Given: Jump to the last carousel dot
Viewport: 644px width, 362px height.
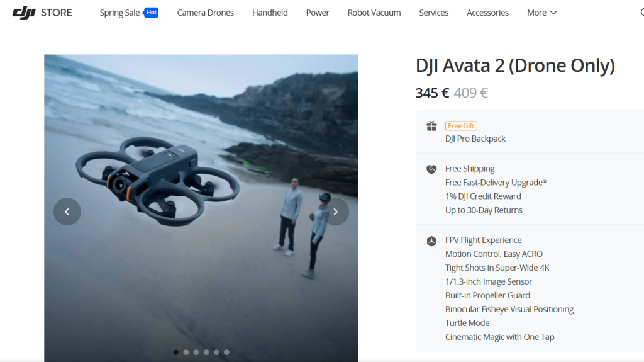Looking at the screenshot, I should click(226, 353).
